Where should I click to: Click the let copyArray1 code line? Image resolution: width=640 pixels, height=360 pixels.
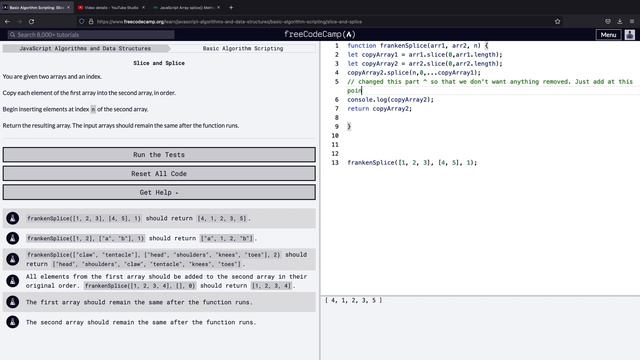point(425,55)
